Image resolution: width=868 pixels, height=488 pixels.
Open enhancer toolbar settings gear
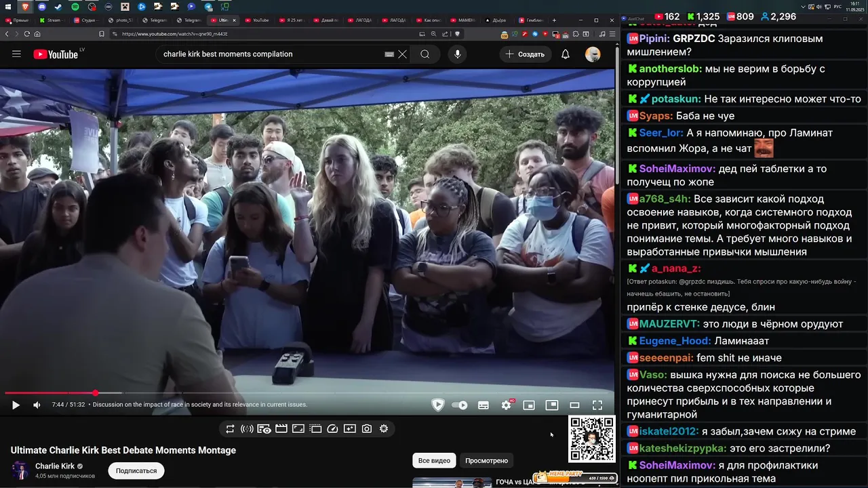384,429
